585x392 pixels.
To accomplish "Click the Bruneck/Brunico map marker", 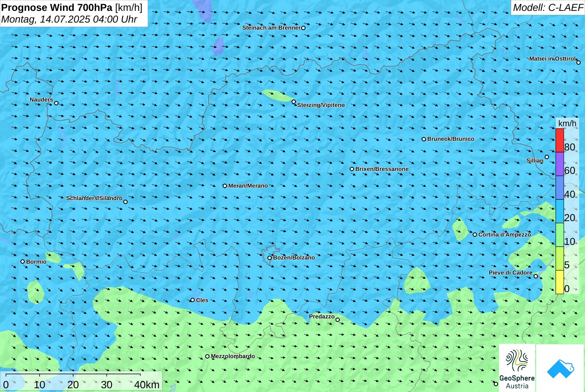I will [424, 139].
